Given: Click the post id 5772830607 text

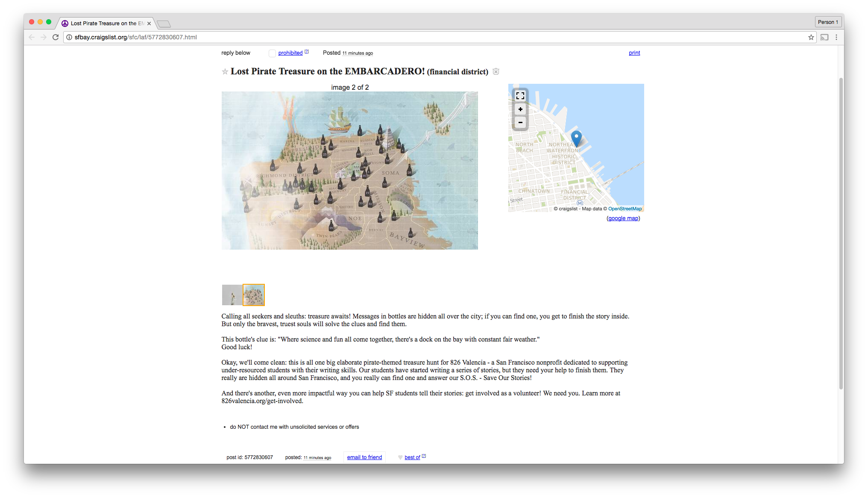Looking at the screenshot, I should pyautogui.click(x=249, y=457).
